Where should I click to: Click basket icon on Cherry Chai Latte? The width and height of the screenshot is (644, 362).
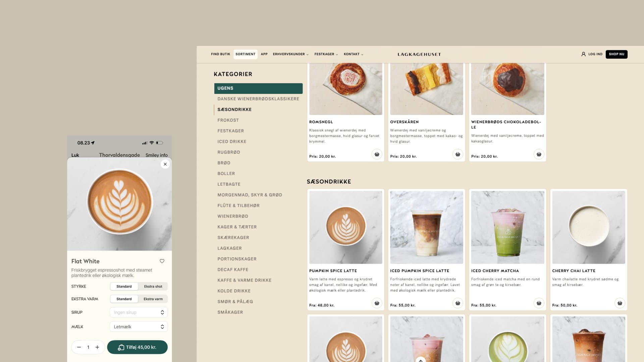click(620, 303)
